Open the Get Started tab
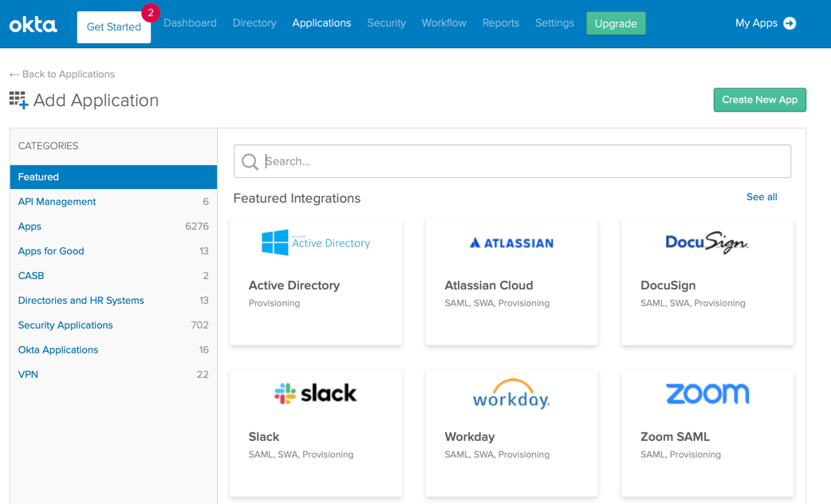Viewport: 831px width, 504px height. 113,27
